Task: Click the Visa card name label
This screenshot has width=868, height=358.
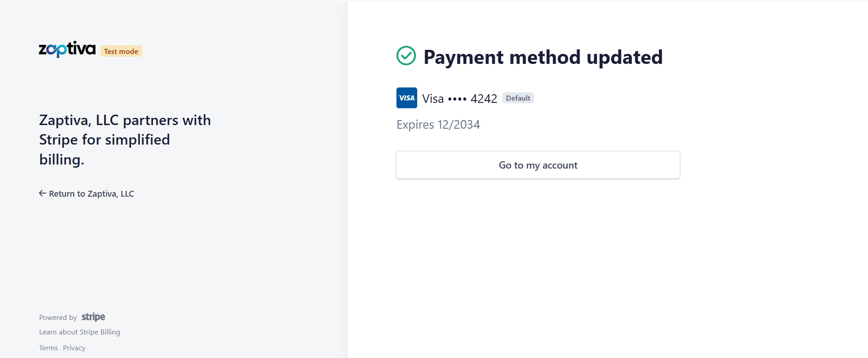Action: [433, 99]
